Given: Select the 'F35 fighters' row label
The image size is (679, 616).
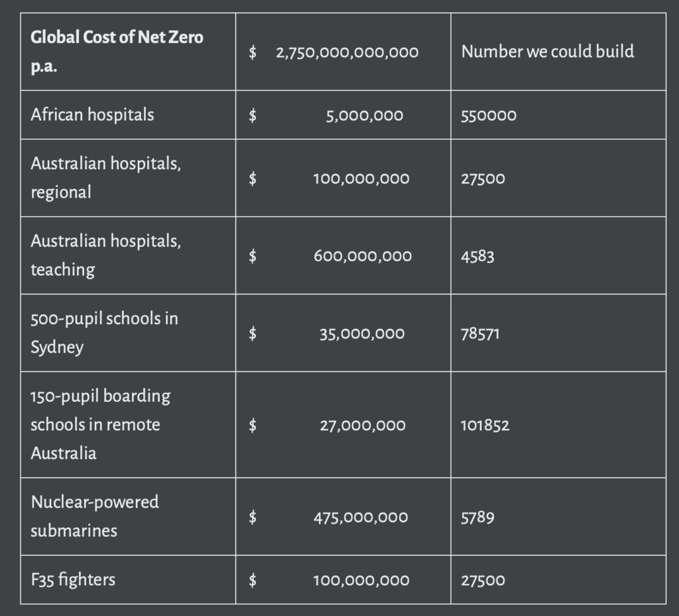Looking at the screenshot, I should point(73,580).
